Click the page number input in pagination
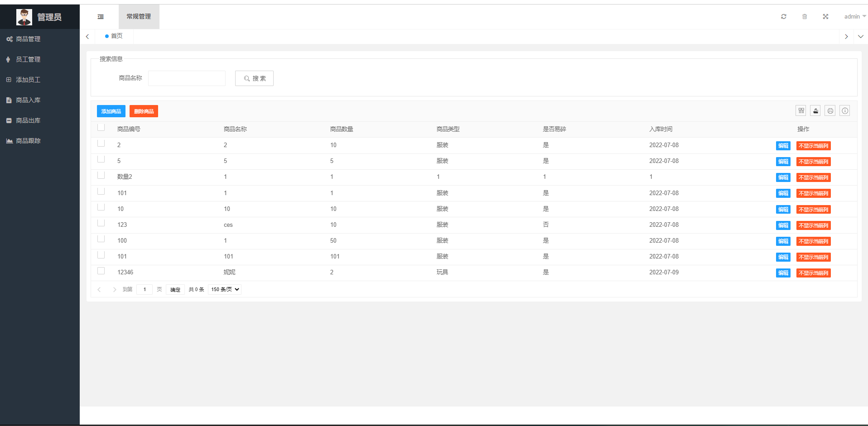 point(145,290)
